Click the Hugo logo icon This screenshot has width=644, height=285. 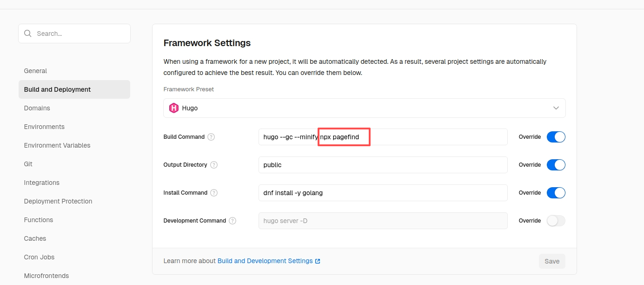(x=174, y=108)
